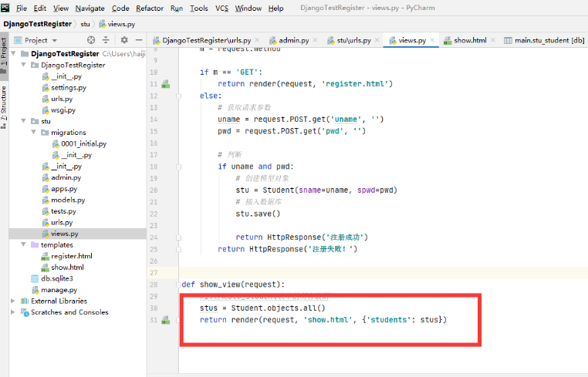
Task: Click the gutter HTML icon on line 11
Action: click(x=165, y=84)
